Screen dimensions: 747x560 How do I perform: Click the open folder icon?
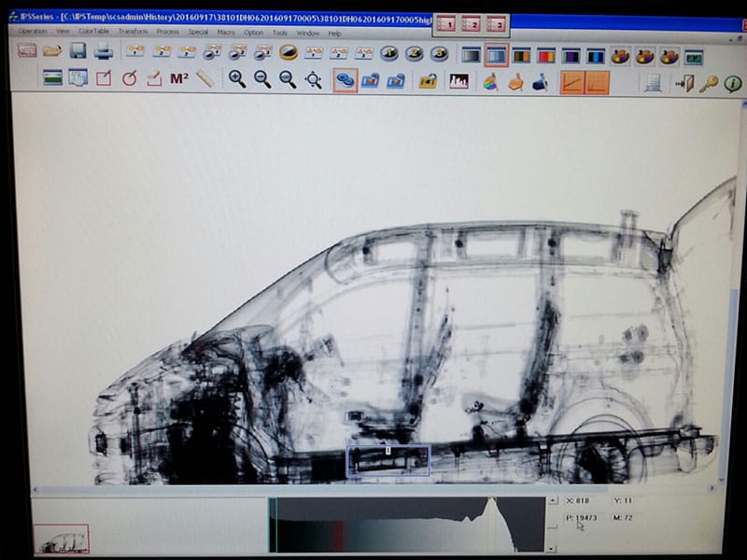pos(52,51)
